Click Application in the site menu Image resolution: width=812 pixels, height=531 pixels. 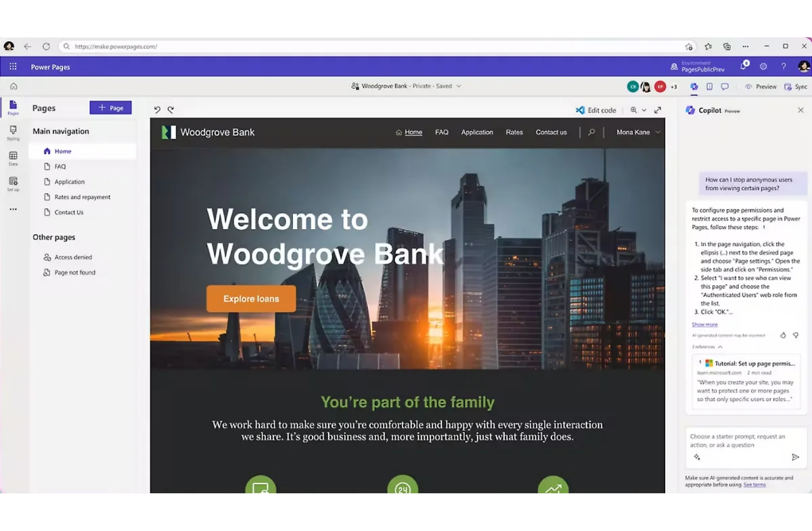477,133
